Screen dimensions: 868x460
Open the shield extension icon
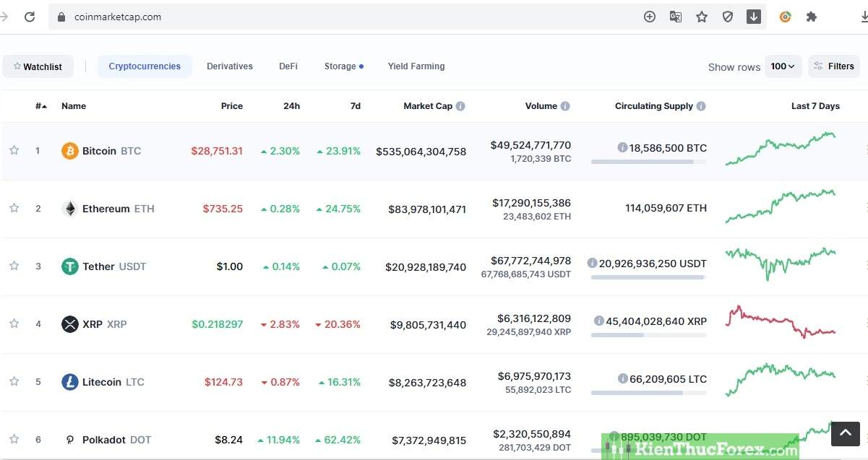728,17
